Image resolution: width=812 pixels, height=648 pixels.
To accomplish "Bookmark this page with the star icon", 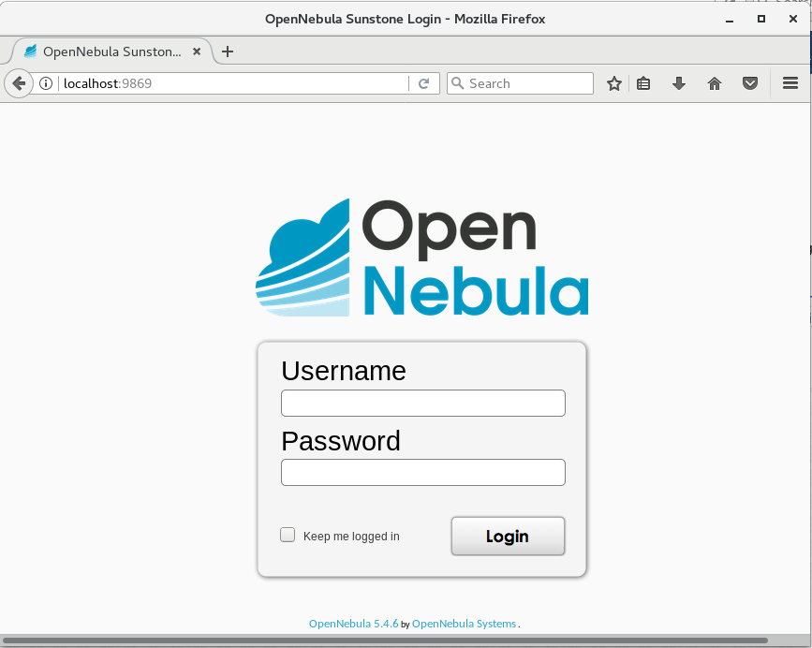I will click(x=613, y=83).
